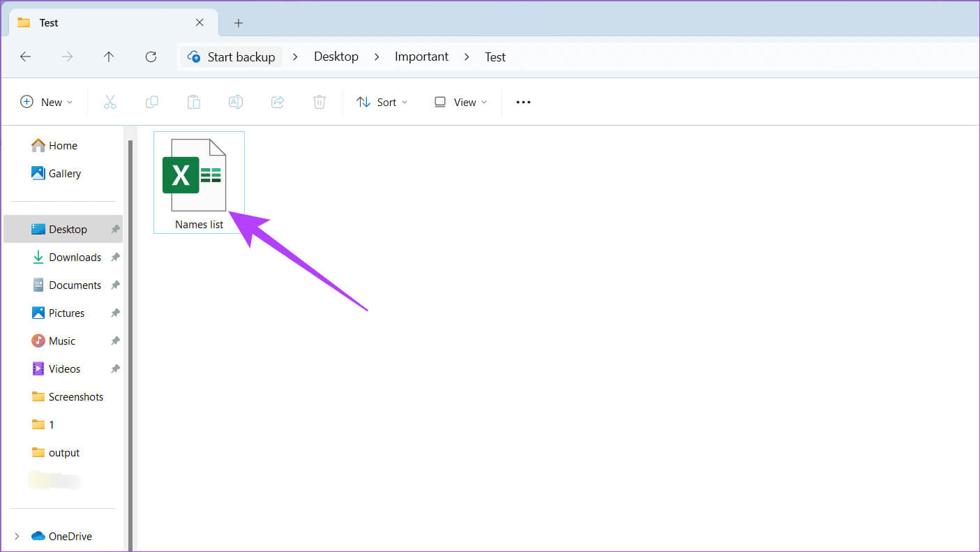Click the Cut scissors icon
980x552 pixels.
110,102
